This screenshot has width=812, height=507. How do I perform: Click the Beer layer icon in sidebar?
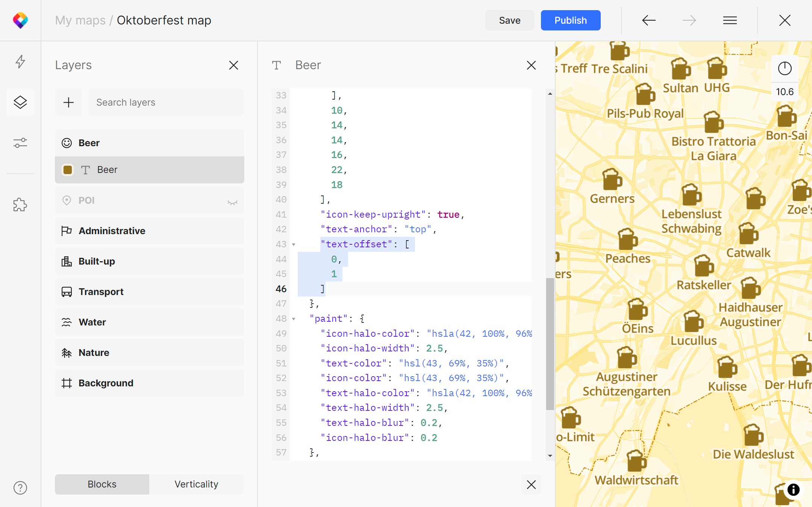tap(67, 142)
